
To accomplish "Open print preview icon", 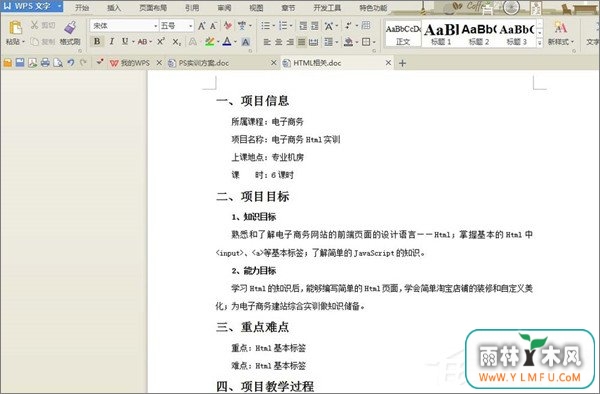I will pyautogui.click(x=58, y=63).
